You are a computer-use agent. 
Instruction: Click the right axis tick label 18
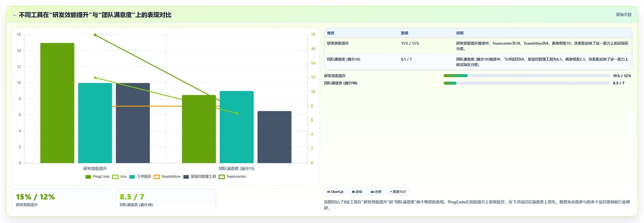click(313, 35)
